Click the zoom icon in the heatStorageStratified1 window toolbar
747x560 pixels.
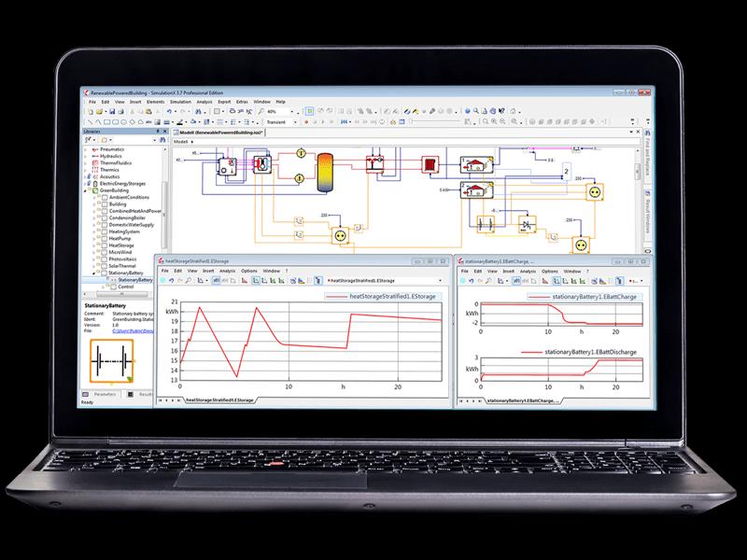189,281
